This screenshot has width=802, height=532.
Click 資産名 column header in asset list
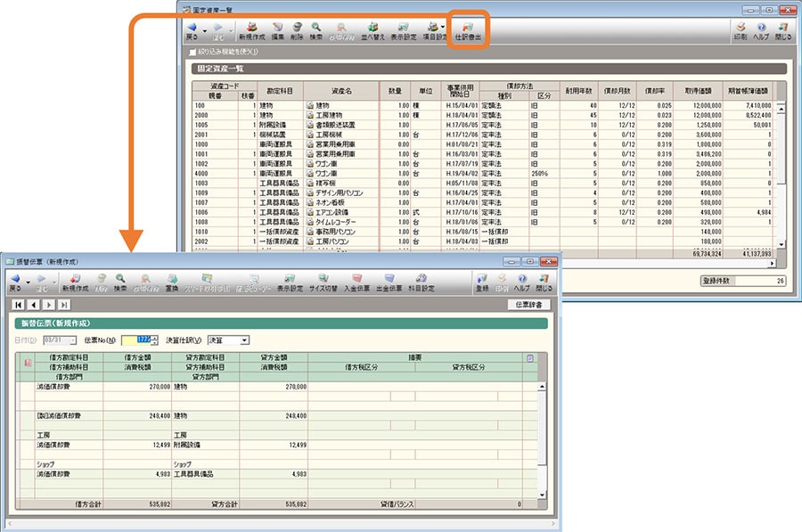click(341, 91)
